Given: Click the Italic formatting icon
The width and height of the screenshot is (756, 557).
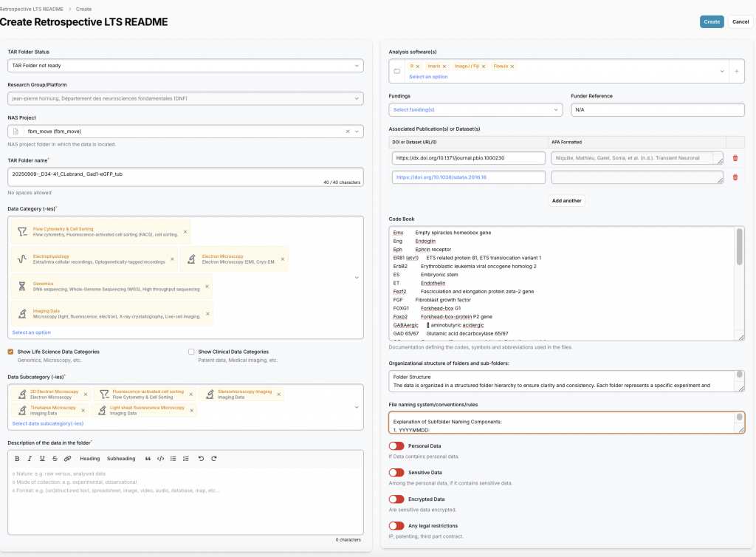Looking at the screenshot, I should tap(30, 459).
